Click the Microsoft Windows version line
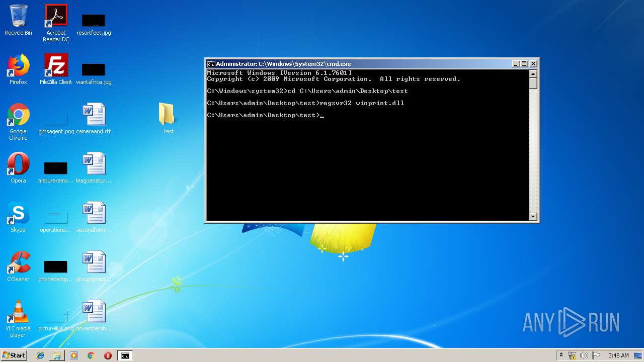Screen dimensions: 644x362 (279, 73)
